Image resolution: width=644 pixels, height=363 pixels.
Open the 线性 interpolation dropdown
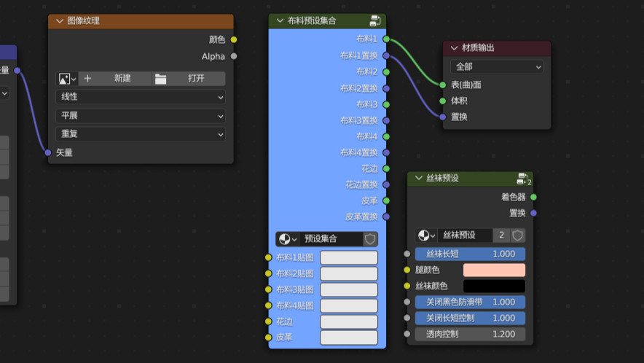tap(141, 97)
